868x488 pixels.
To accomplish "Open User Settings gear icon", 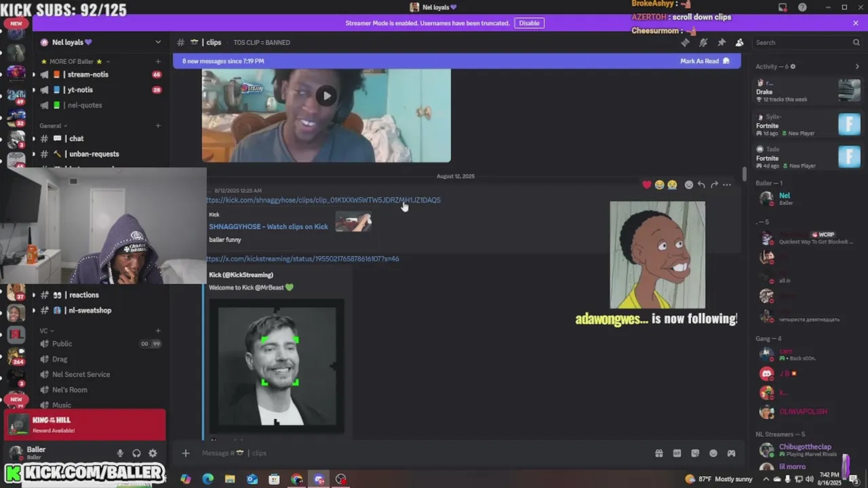I will pyautogui.click(x=153, y=453).
